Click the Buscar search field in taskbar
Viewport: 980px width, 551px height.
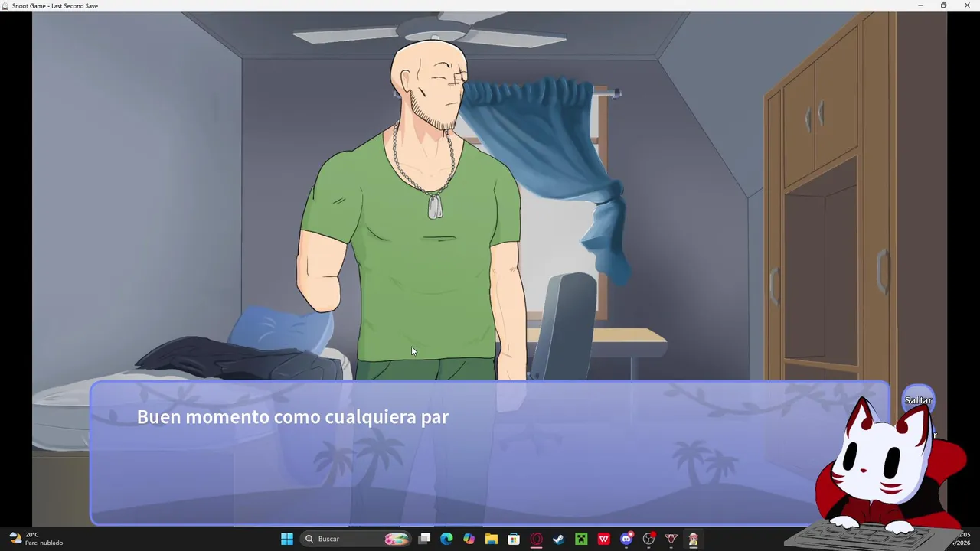coord(357,539)
